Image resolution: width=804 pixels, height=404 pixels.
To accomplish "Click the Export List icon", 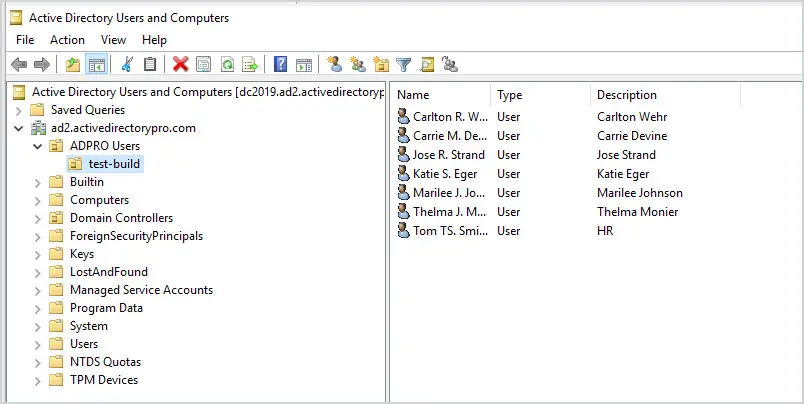I will pyautogui.click(x=250, y=65).
